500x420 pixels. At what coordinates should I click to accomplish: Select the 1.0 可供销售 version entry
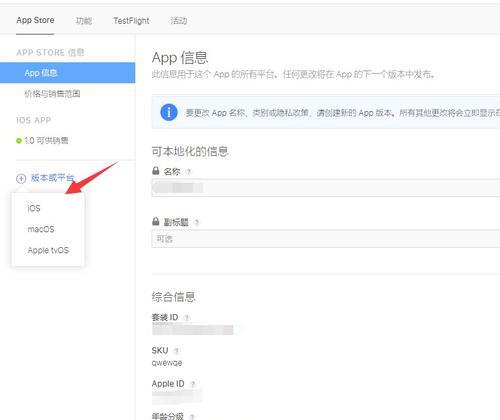[x=46, y=140]
